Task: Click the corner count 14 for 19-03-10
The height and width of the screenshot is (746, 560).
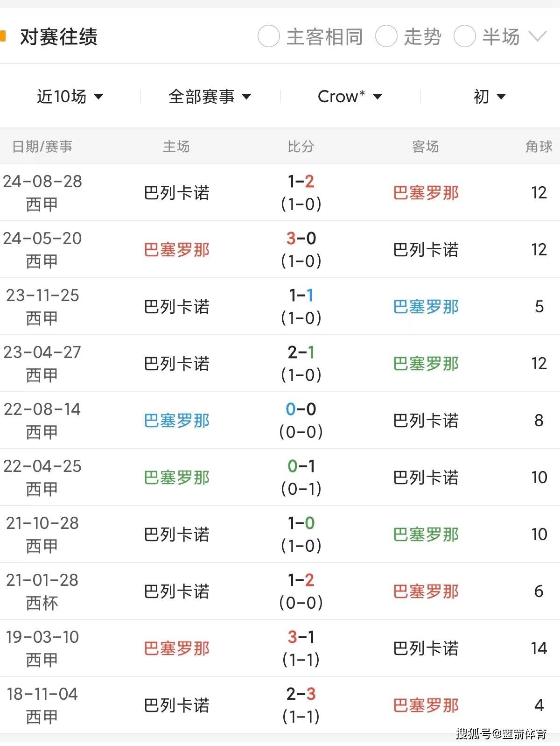Action: (539, 648)
